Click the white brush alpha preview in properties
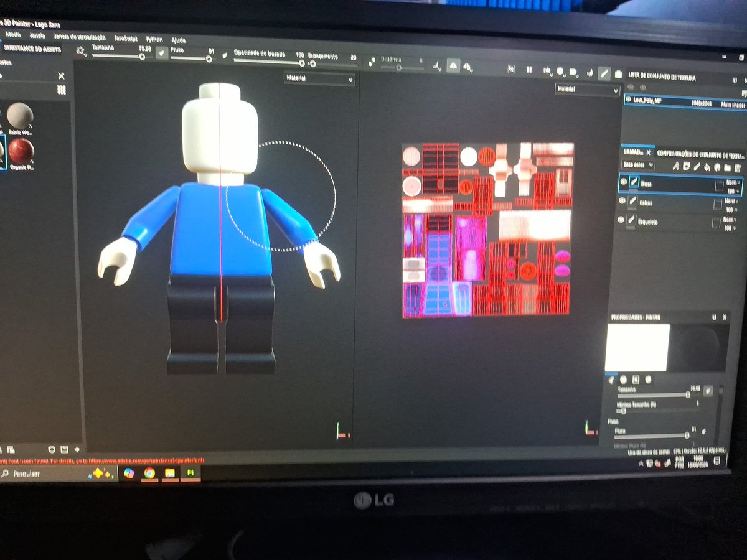The height and width of the screenshot is (560, 747). 637,347
